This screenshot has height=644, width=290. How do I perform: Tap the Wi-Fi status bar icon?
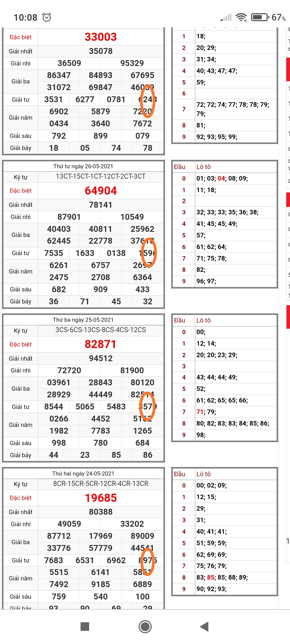(x=241, y=17)
